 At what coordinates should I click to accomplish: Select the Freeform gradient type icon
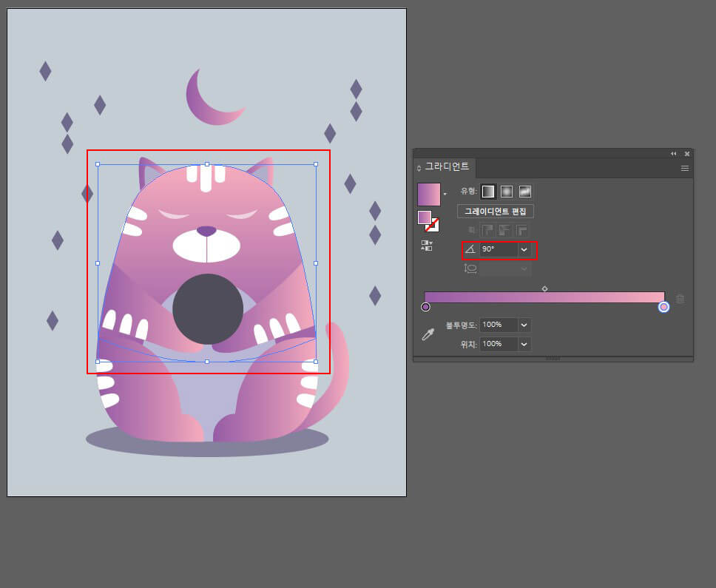(x=525, y=192)
